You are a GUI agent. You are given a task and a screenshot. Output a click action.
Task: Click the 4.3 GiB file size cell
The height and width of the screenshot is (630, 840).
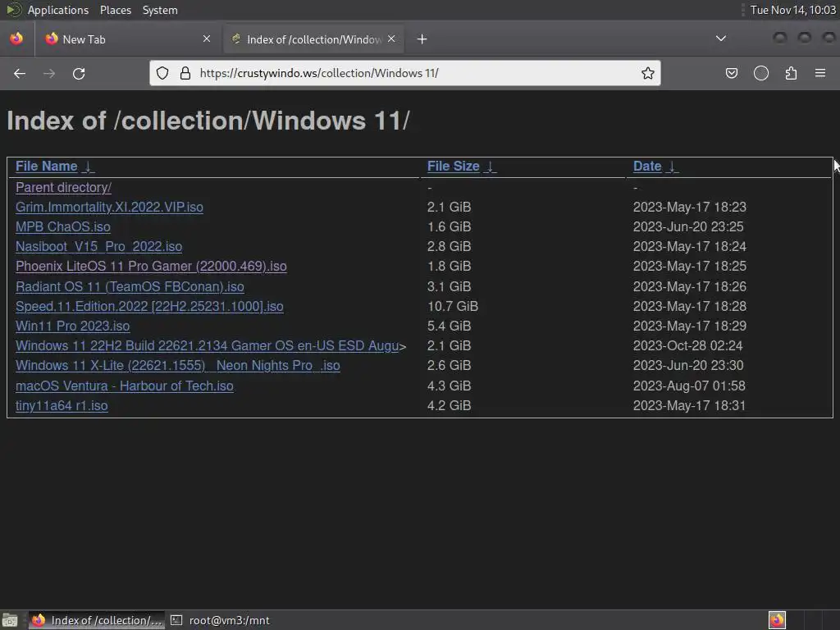point(449,386)
